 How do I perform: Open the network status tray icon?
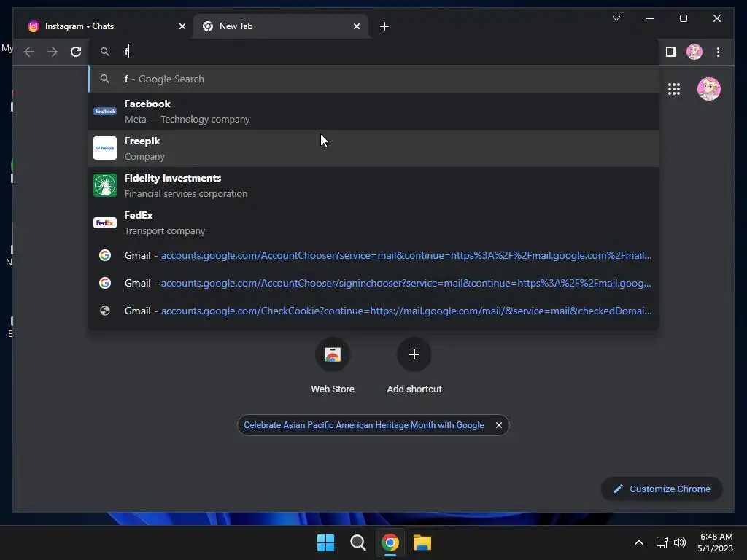point(662,542)
